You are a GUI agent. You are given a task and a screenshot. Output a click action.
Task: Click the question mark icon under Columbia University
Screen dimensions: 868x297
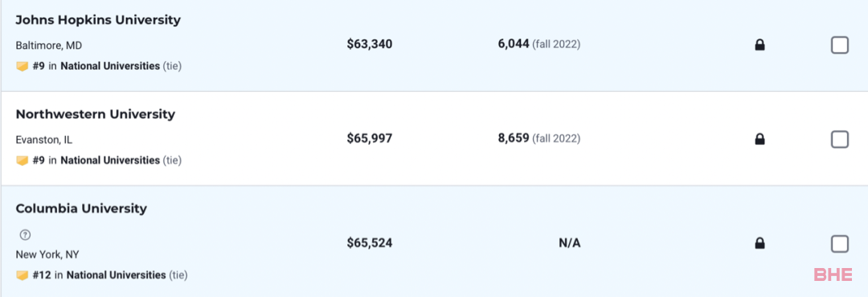24,235
